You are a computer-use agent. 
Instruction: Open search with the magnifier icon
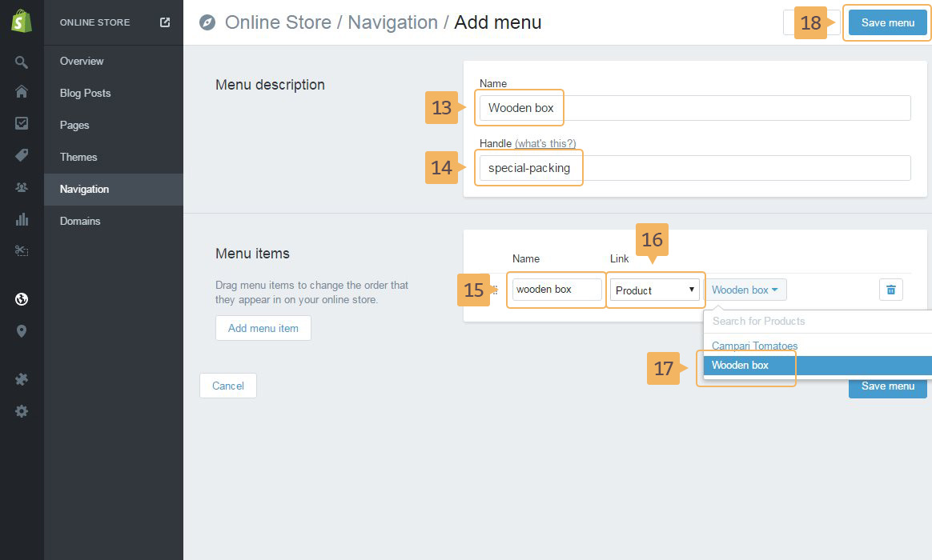(22, 62)
